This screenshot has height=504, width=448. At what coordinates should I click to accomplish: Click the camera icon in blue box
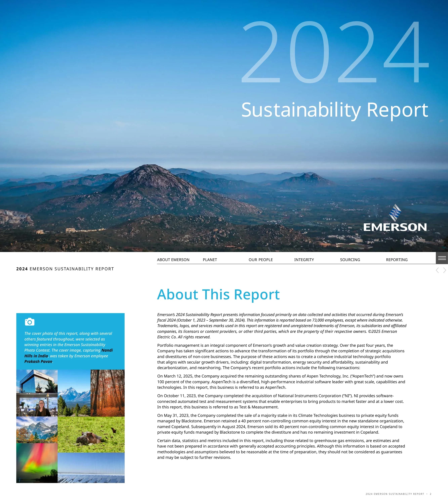[30, 322]
